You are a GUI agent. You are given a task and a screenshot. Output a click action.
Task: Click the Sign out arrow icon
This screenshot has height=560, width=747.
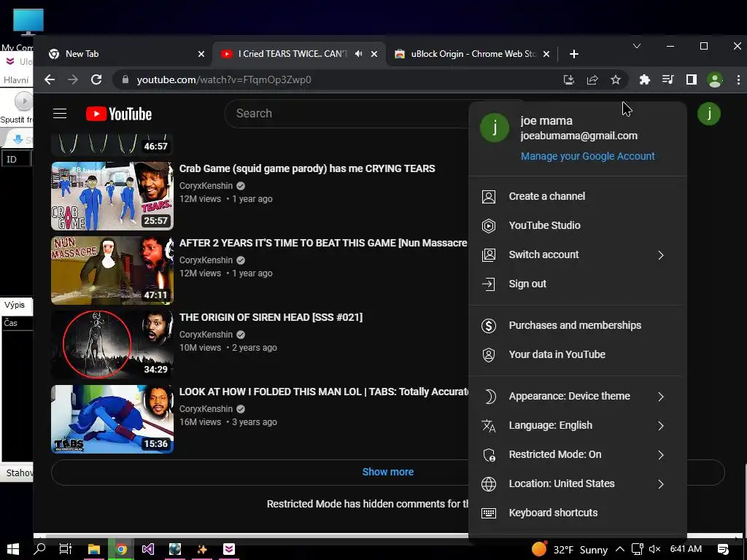(489, 284)
